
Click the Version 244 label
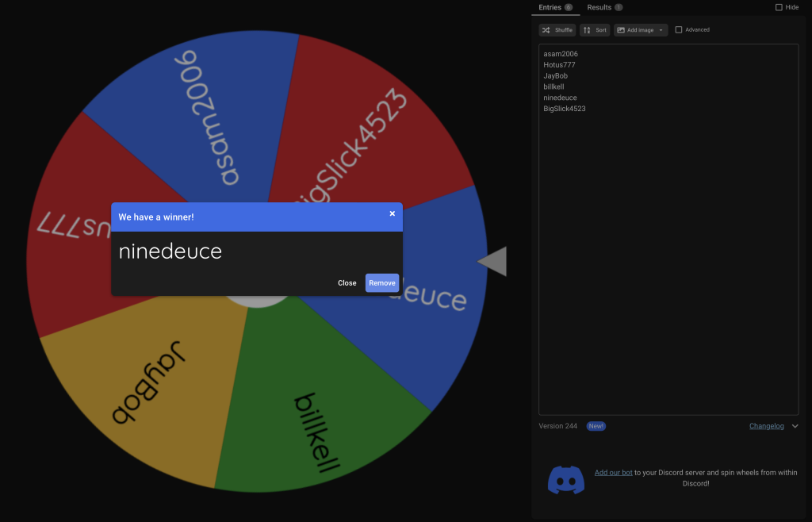557,426
